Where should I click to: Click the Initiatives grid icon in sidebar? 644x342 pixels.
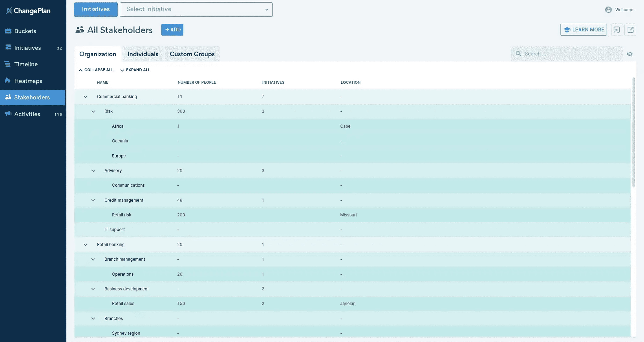(8, 47)
